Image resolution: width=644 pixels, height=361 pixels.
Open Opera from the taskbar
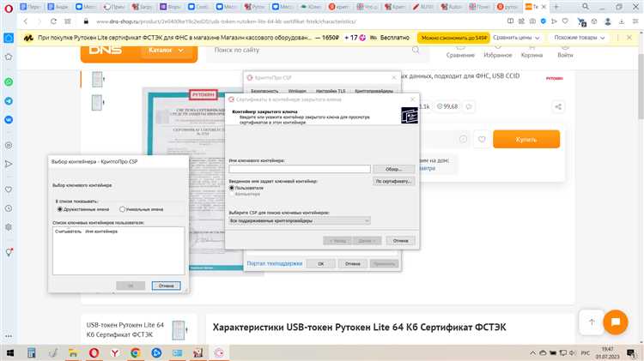pyautogui.click(x=94, y=352)
